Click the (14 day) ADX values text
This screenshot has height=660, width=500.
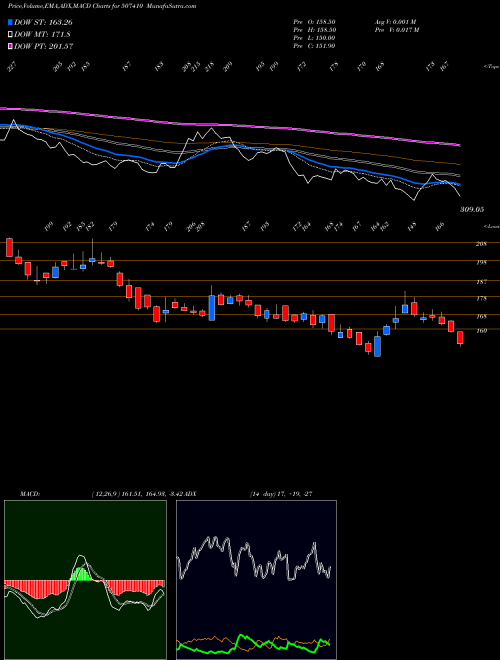tap(281, 494)
